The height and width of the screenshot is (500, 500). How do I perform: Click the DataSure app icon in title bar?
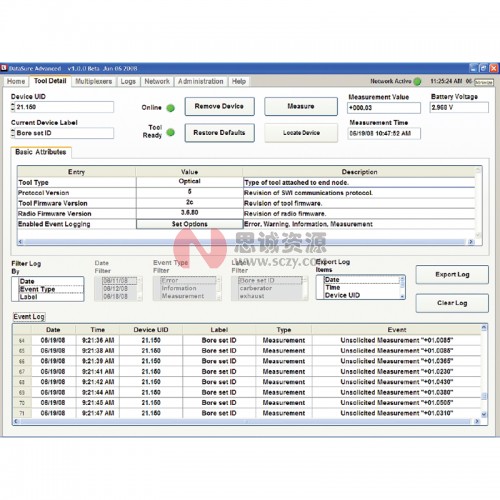[4, 68]
